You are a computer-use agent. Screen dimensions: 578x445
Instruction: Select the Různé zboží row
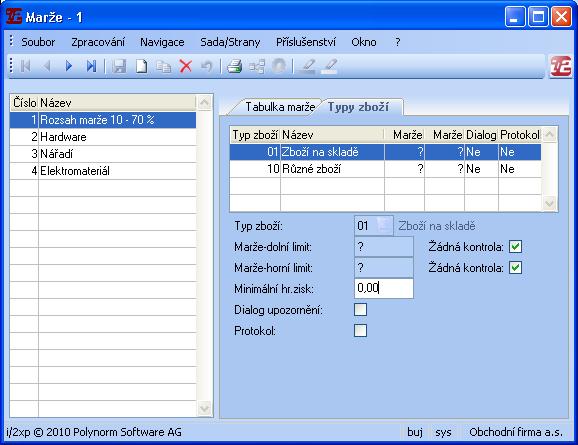tap(385, 169)
